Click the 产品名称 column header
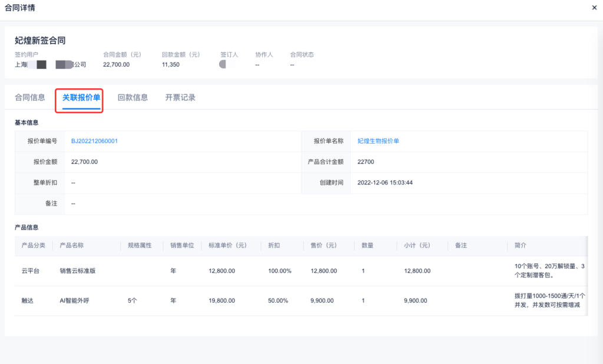This screenshot has height=364, width=603. (x=71, y=245)
